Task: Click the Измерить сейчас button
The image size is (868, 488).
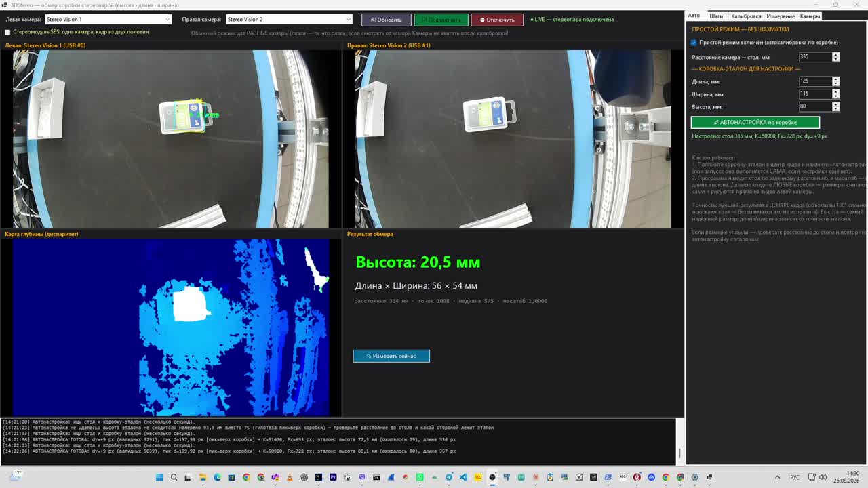Action: pos(391,356)
